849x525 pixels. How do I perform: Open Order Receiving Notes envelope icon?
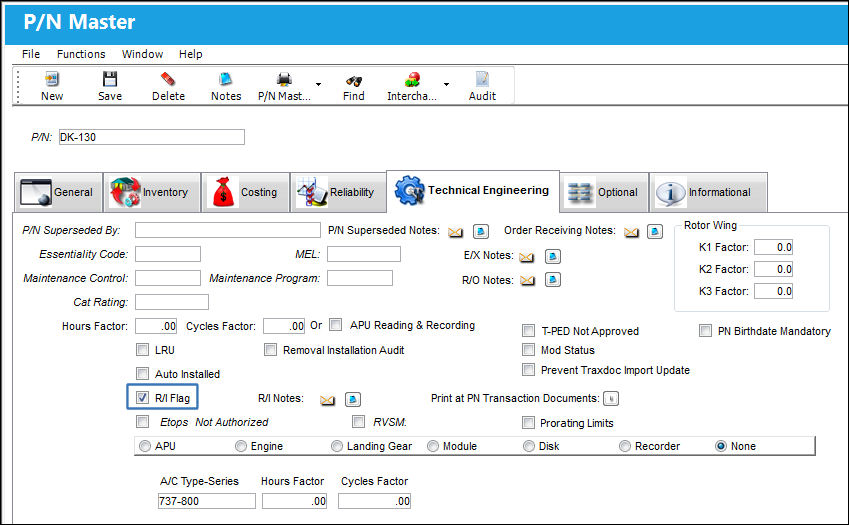631,232
